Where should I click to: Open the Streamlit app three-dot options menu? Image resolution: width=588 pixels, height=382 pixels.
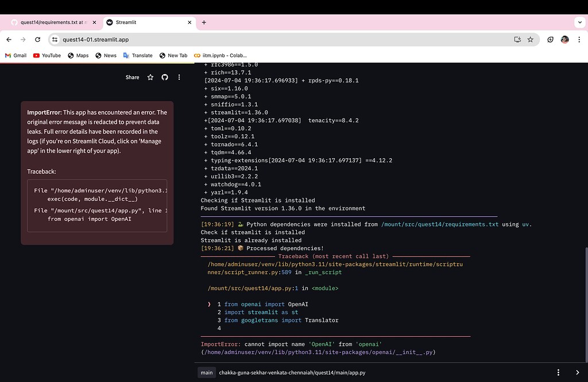(179, 77)
